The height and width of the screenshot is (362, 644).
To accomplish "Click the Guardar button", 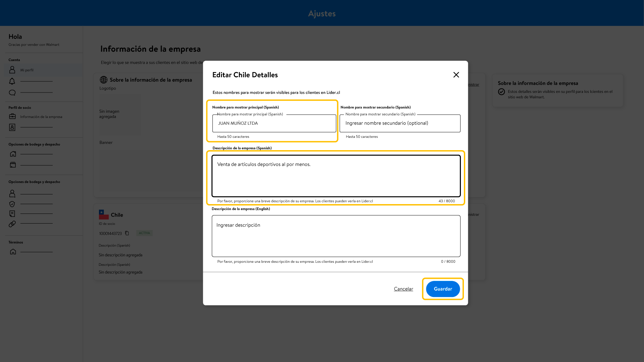I will (x=443, y=289).
